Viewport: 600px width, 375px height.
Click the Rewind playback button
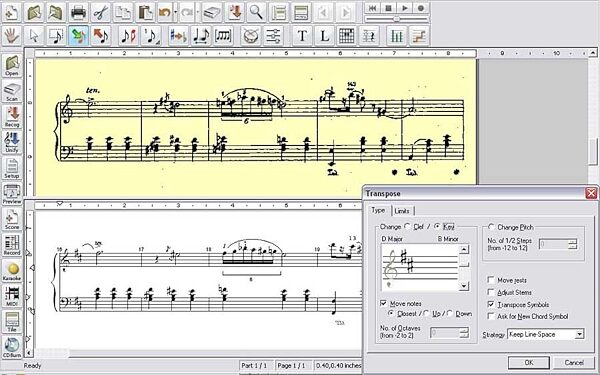point(373,8)
